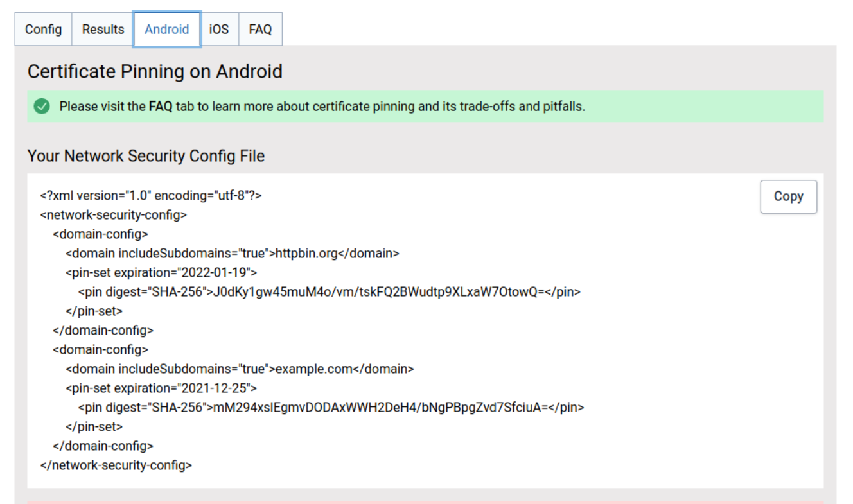853x504 pixels.
Task: Click the 'Certificate Pinning on Android' heading
Action: tap(155, 71)
